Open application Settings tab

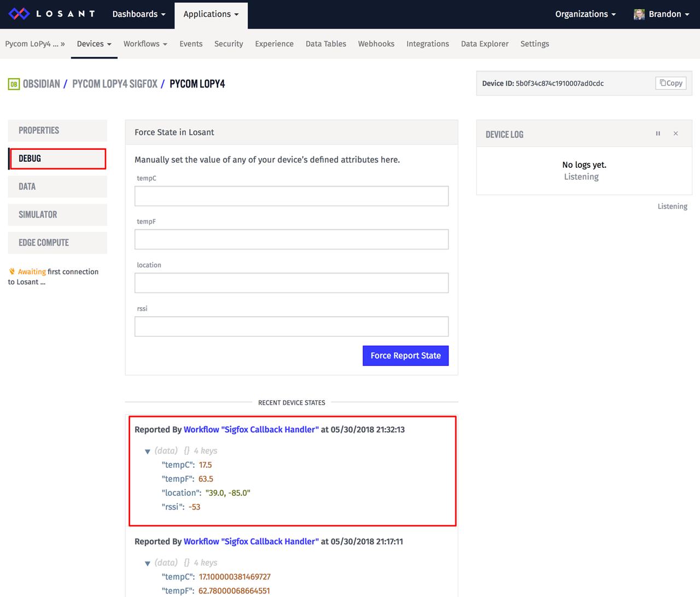click(x=535, y=44)
